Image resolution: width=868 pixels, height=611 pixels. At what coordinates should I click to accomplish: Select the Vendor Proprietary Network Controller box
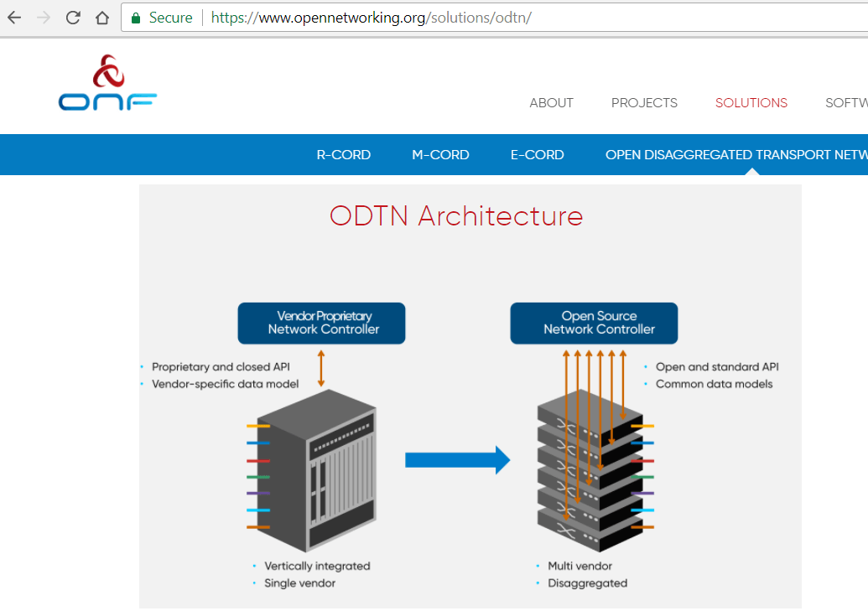click(321, 323)
